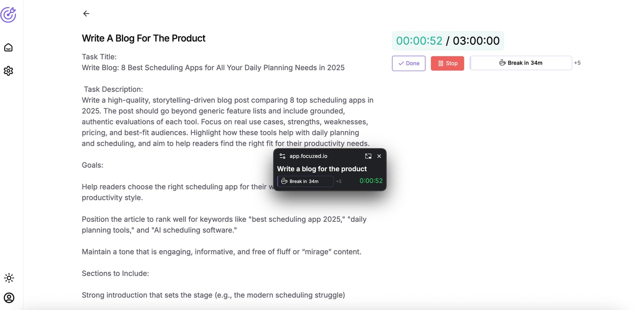Screen dimensions: 644x310
Task: Close the floating app.focuzed.io window
Action: [379, 156]
